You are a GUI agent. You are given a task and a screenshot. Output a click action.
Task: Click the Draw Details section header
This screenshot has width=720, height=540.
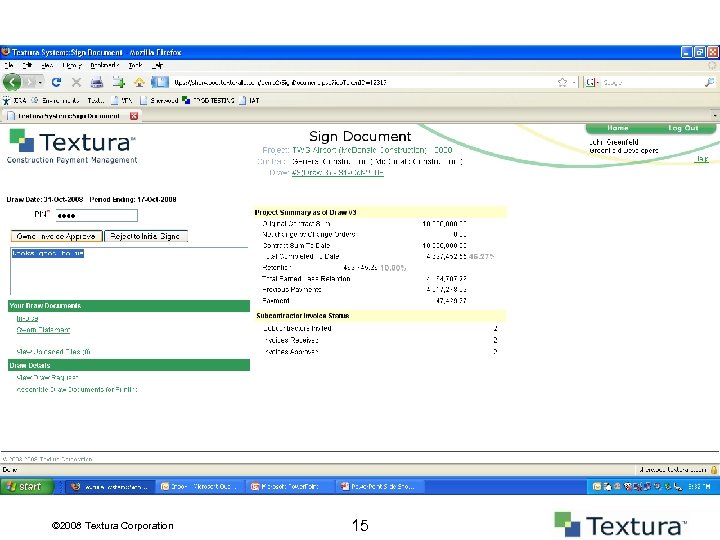point(129,365)
